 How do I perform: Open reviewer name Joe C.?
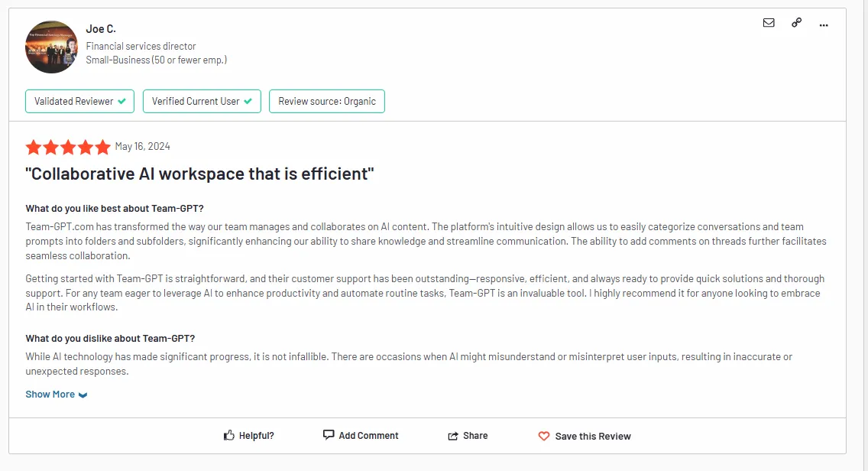tap(101, 29)
